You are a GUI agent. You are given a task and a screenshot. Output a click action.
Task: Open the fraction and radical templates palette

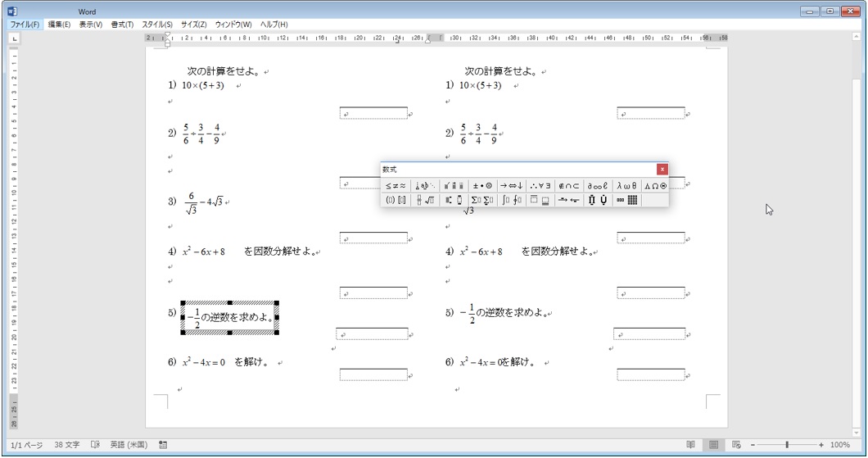425,201
